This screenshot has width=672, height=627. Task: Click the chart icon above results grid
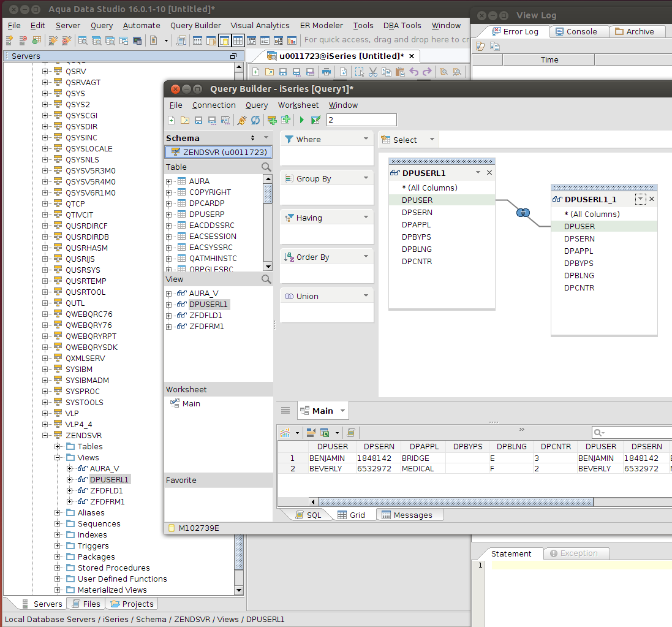click(285, 433)
